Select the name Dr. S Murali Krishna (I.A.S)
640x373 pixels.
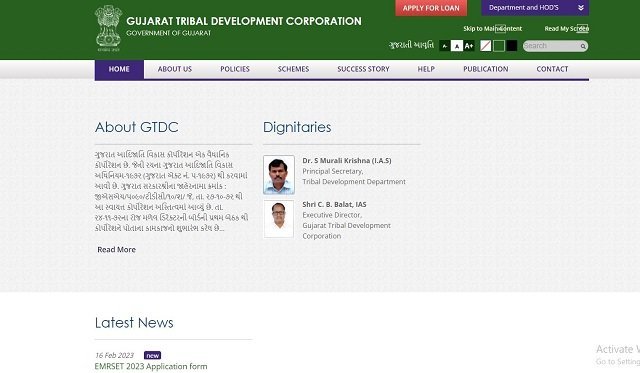[x=347, y=161]
